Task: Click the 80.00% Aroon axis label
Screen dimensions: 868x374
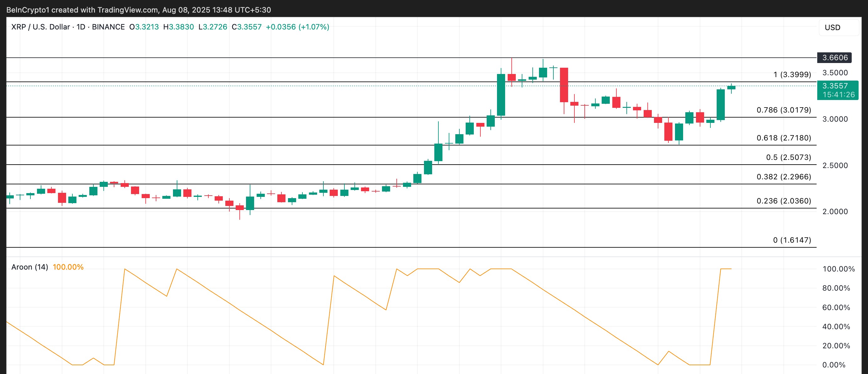Action: [836, 288]
